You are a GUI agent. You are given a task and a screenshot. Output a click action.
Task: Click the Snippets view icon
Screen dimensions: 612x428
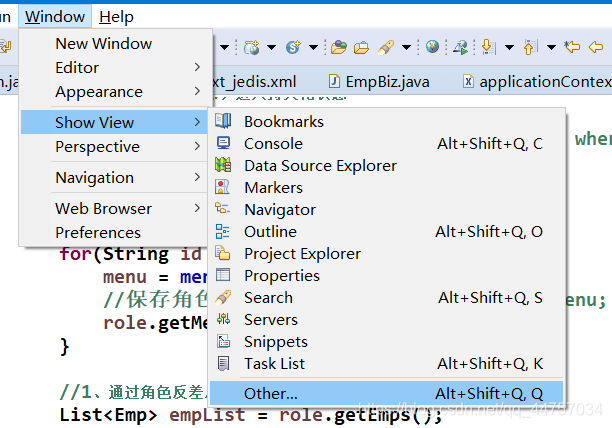click(x=223, y=341)
